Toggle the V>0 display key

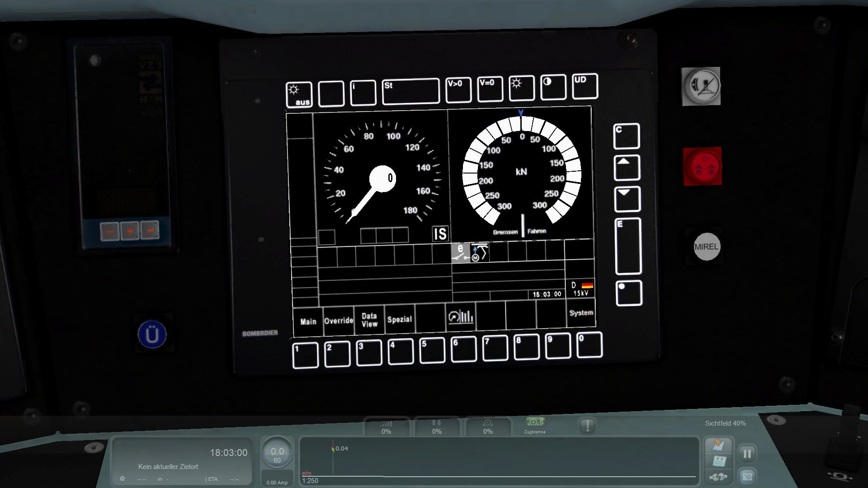point(458,89)
